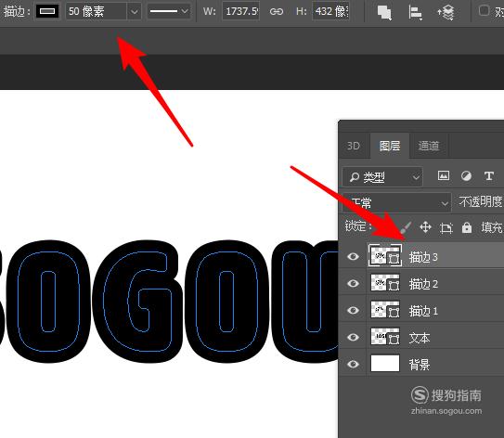504x438 pixels.
Task: Hide the 背景 layer
Action: tap(354, 364)
